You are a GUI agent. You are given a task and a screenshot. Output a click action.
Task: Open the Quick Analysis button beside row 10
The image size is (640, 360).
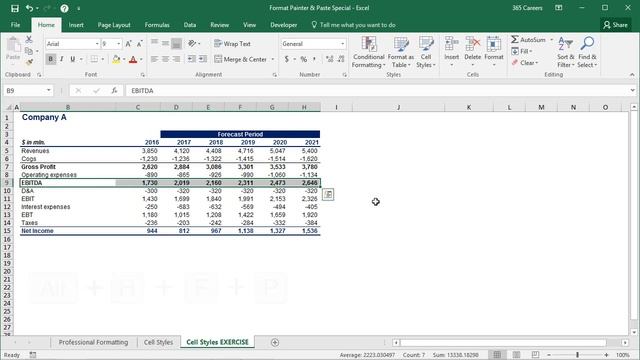click(x=328, y=195)
